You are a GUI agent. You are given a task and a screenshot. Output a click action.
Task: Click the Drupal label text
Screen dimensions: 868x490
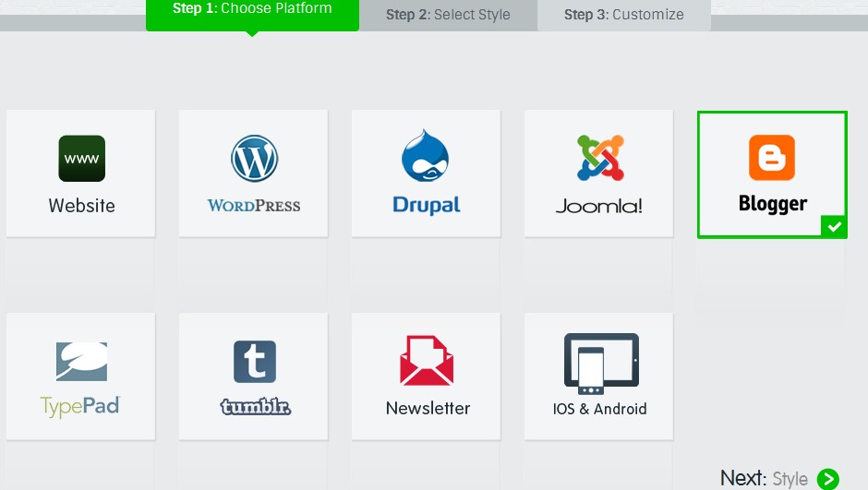(x=427, y=205)
